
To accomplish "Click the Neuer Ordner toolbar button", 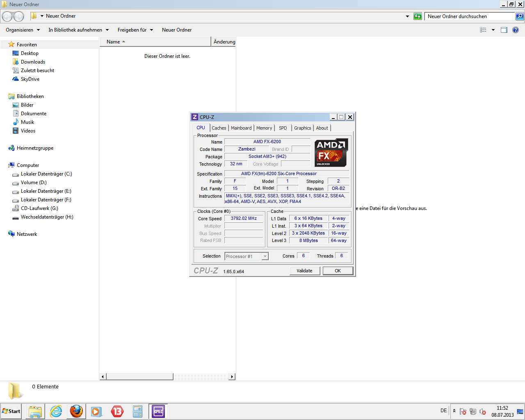I will point(177,30).
